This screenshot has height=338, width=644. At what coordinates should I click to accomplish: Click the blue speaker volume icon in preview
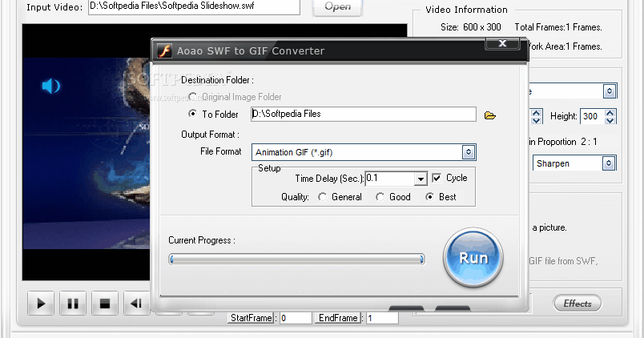51,86
